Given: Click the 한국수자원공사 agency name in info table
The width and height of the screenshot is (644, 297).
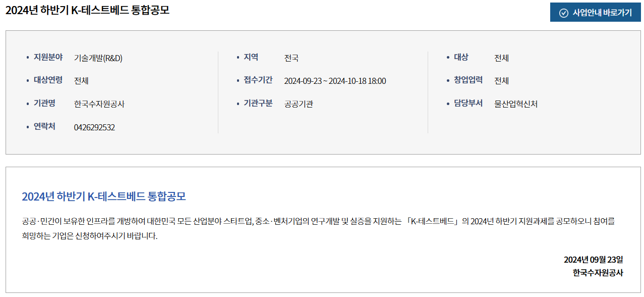Looking at the screenshot, I should pos(99,104).
